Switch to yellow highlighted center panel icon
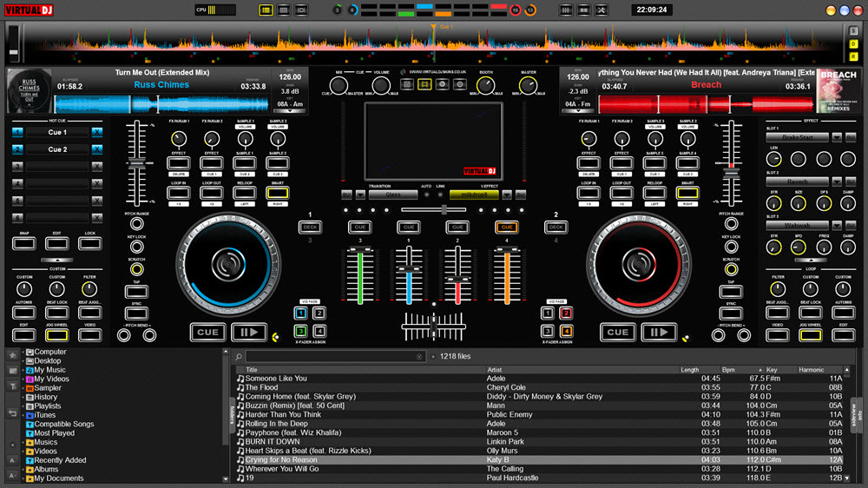 [424, 84]
